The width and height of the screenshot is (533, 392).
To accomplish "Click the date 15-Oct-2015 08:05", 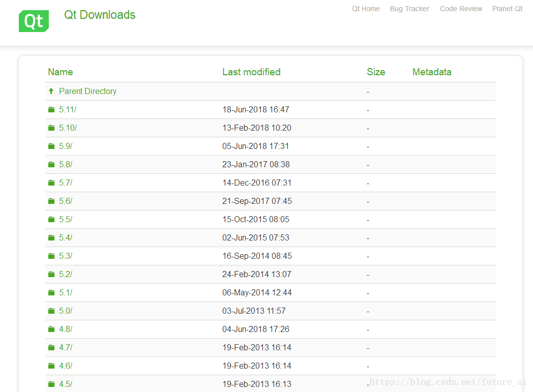I will click(x=256, y=220).
